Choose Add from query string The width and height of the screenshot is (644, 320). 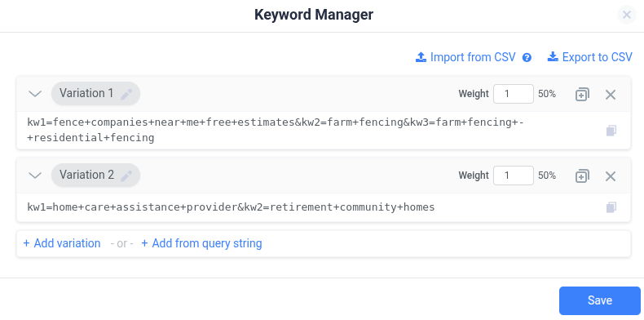pyautogui.click(x=201, y=243)
